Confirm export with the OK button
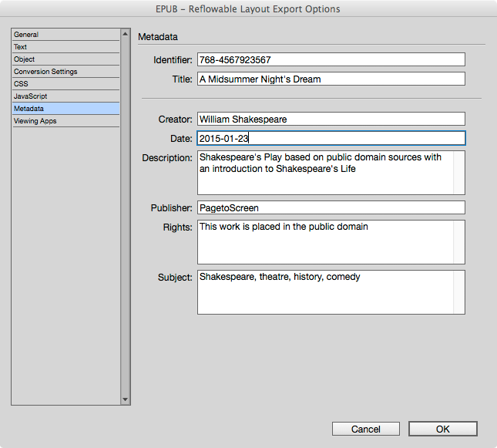Image resolution: width=497 pixels, height=448 pixels. coord(443,429)
